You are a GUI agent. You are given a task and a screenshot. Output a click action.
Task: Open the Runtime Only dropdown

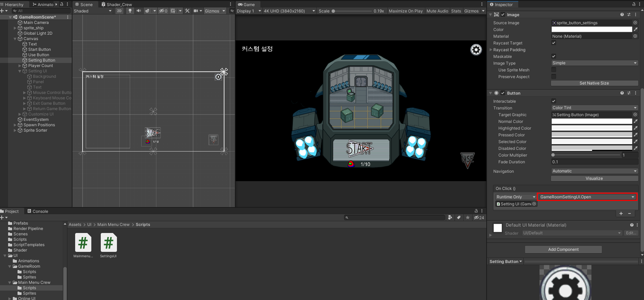[516, 197]
